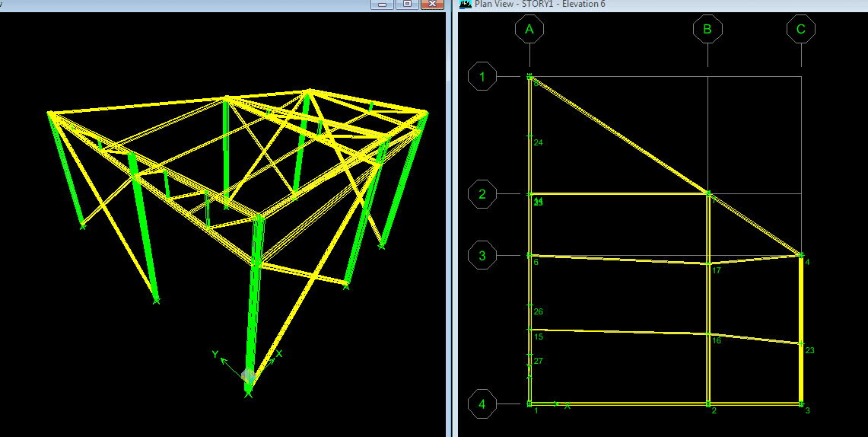Screen dimensions: 868x437
Task: Select the beam between joints 15 and 16
Action: point(618,332)
